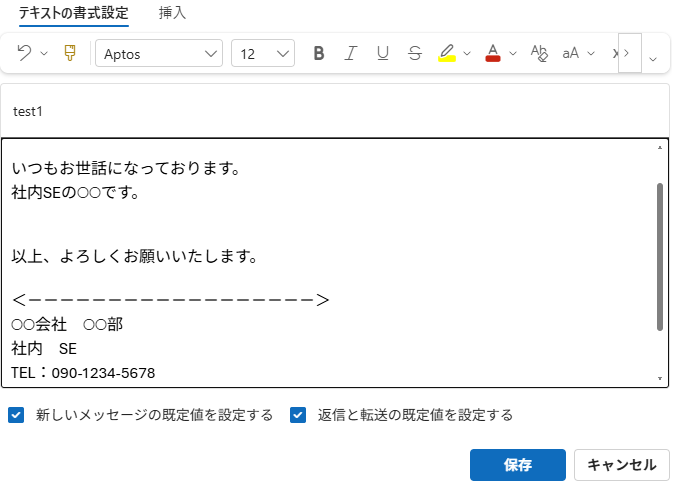Apply strikethrough formatting

(x=414, y=53)
